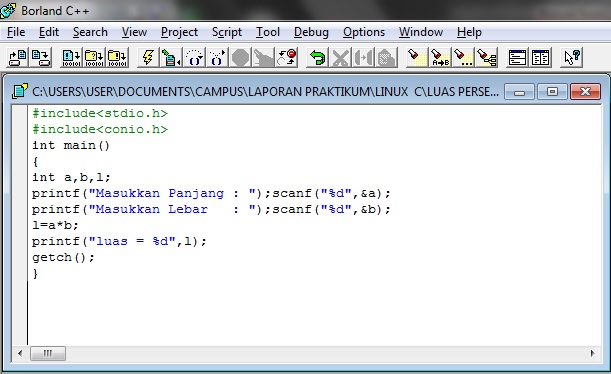
Task: Open the Project window toolbar icon
Action: point(517,58)
